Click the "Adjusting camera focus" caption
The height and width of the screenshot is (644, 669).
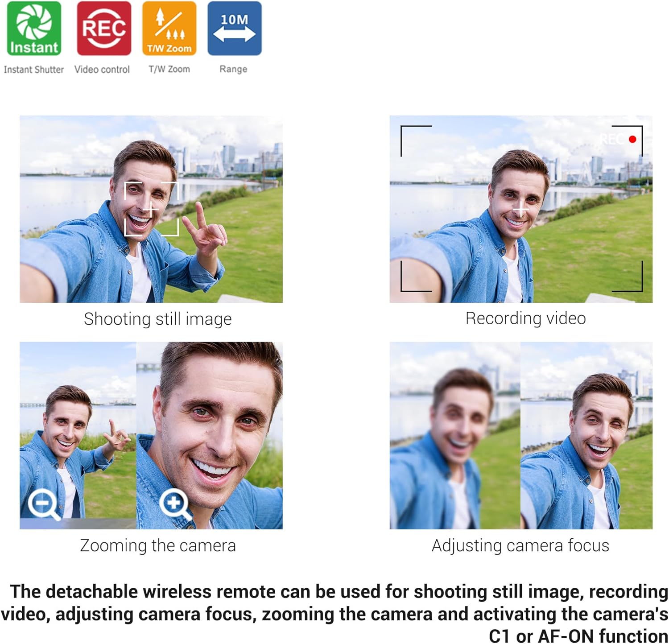point(520,545)
